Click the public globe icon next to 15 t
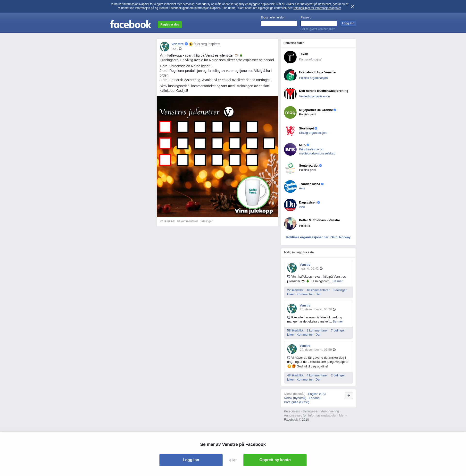Viewport: 466px width, 476px height. 180,49
